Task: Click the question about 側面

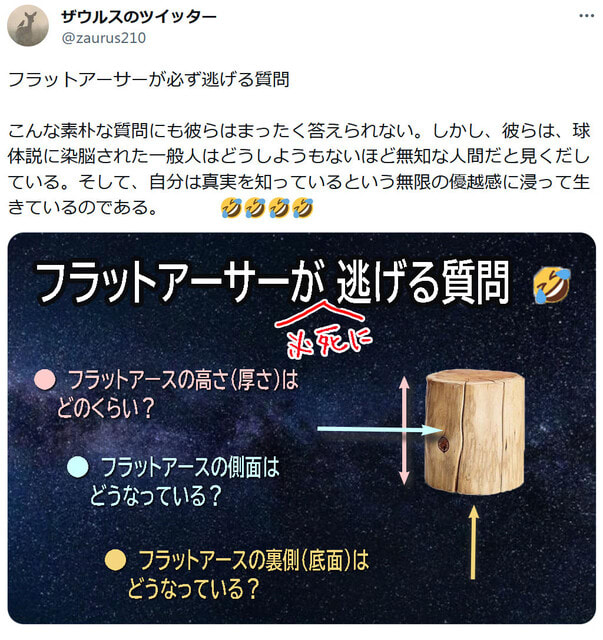Action: coord(185,481)
